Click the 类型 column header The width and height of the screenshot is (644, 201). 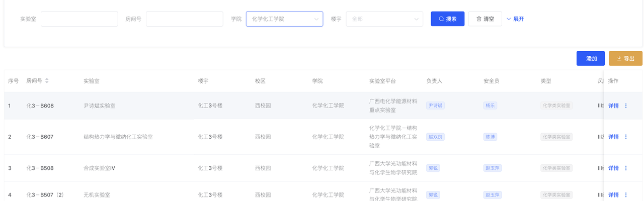click(546, 81)
